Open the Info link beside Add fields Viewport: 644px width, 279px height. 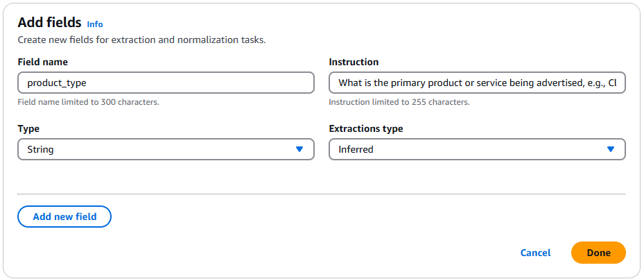[x=95, y=24]
